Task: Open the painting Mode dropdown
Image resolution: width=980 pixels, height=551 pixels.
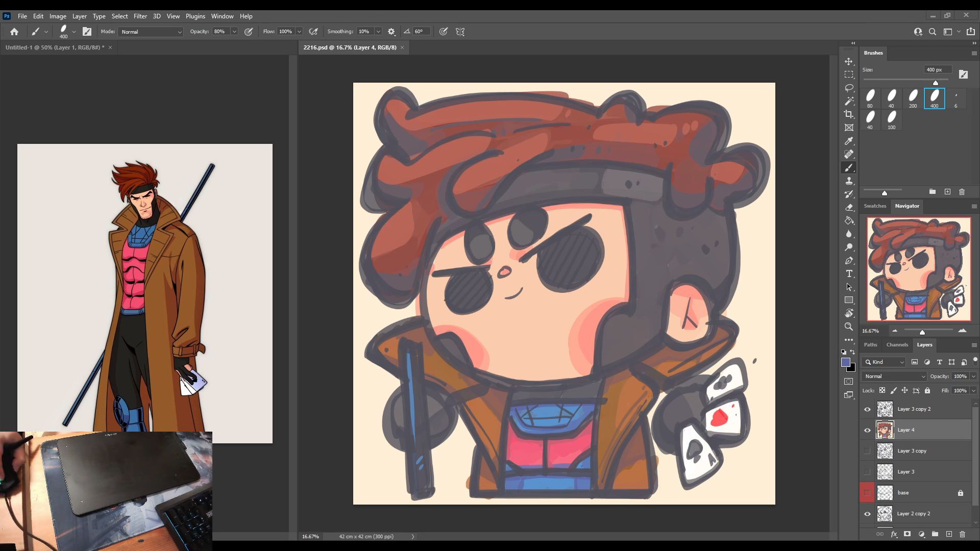Action: [x=151, y=32]
